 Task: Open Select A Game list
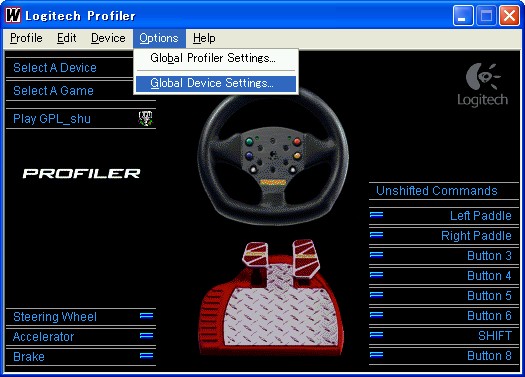[53, 91]
